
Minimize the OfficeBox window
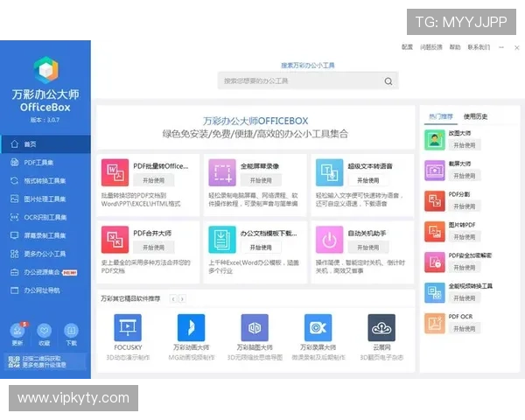(501, 47)
